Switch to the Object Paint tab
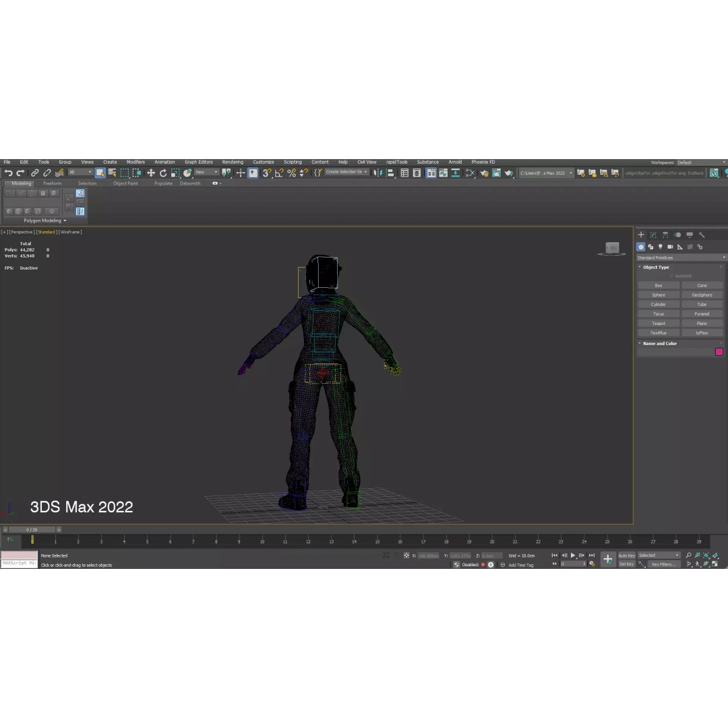Viewport: 728px width, 728px height. [125, 183]
